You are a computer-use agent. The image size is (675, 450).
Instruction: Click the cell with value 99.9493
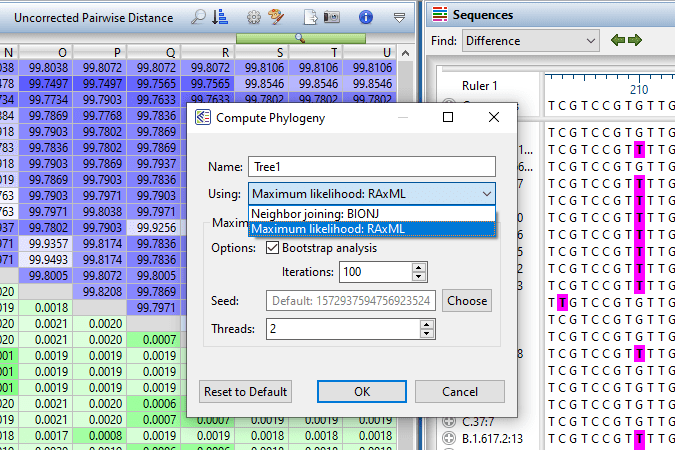pos(46,260)
